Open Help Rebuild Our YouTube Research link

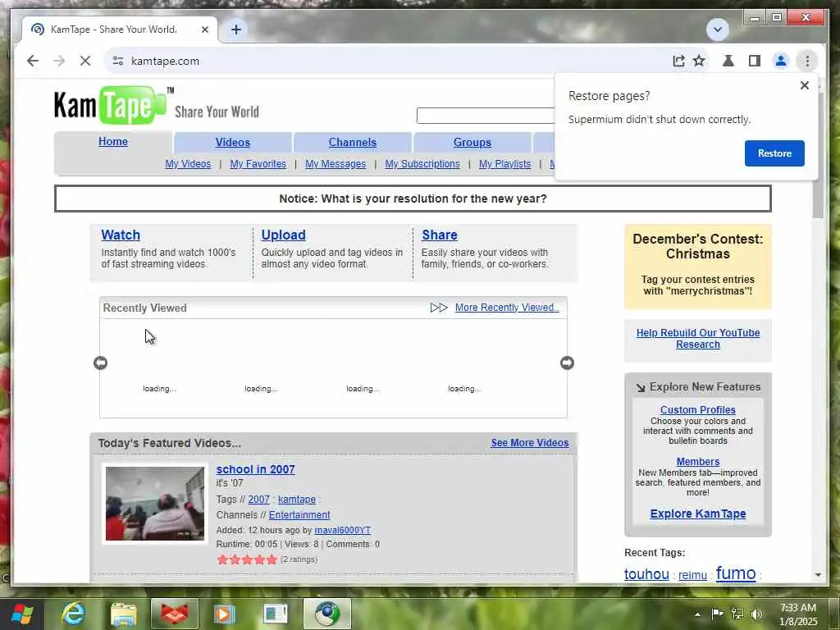pyautogui.click(x=698, y=339)
